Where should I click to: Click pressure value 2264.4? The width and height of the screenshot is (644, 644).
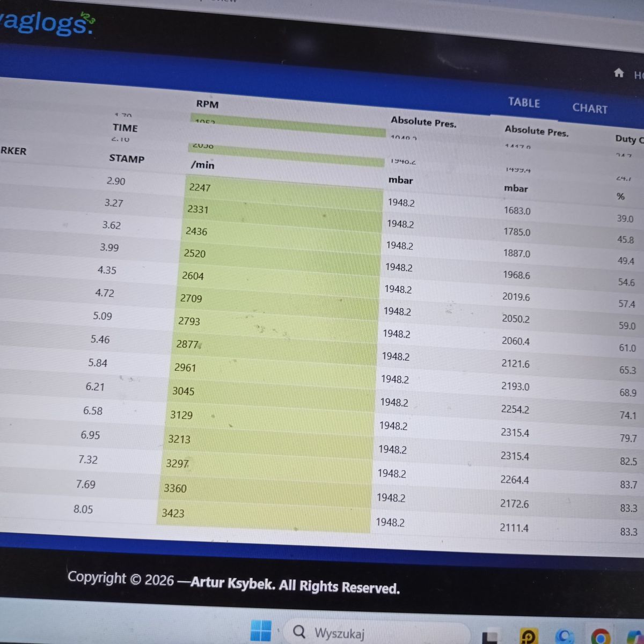[x=514, y=480]
